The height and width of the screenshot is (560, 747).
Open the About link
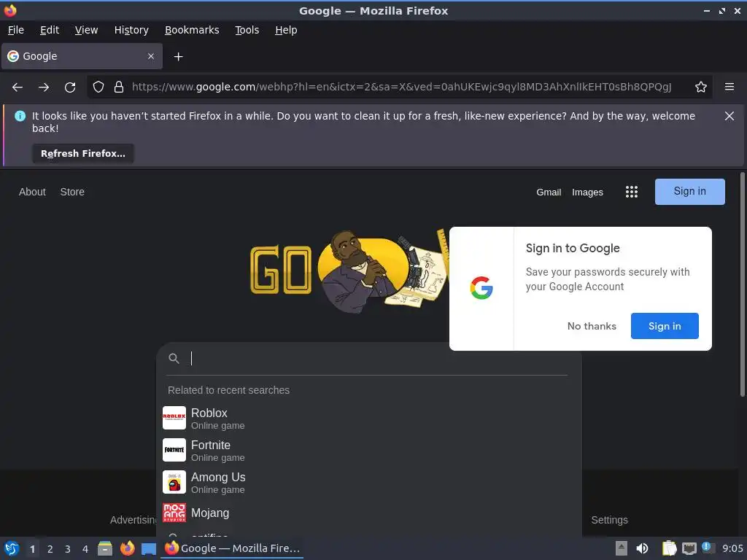click(32, 192)
